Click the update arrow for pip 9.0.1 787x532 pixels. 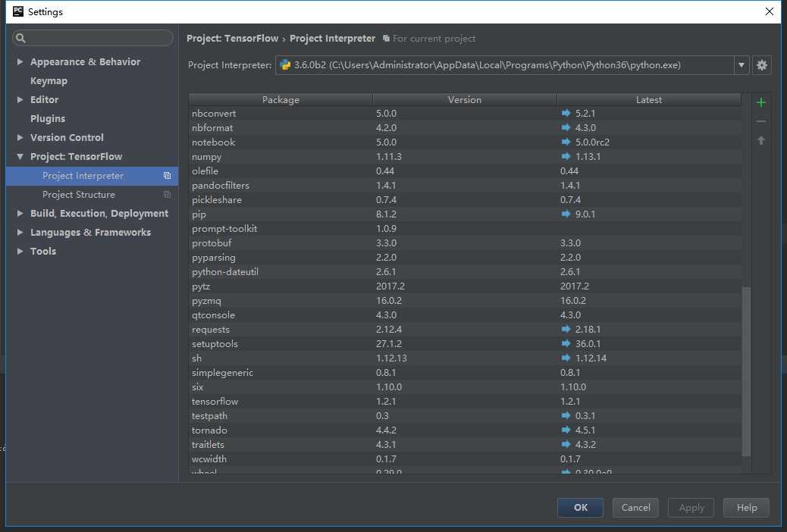pyautogui.click(x=566, y=214)
